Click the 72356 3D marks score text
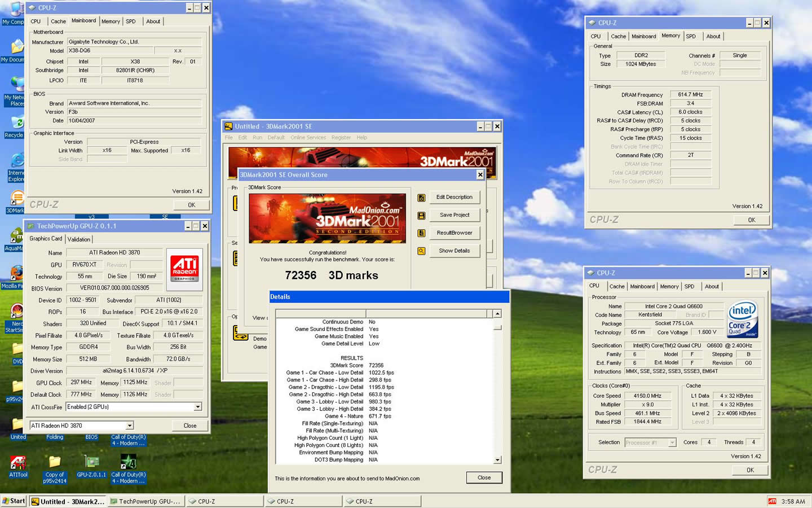The image size is (812, 508). pyautogui.click(x=332, y=275)
